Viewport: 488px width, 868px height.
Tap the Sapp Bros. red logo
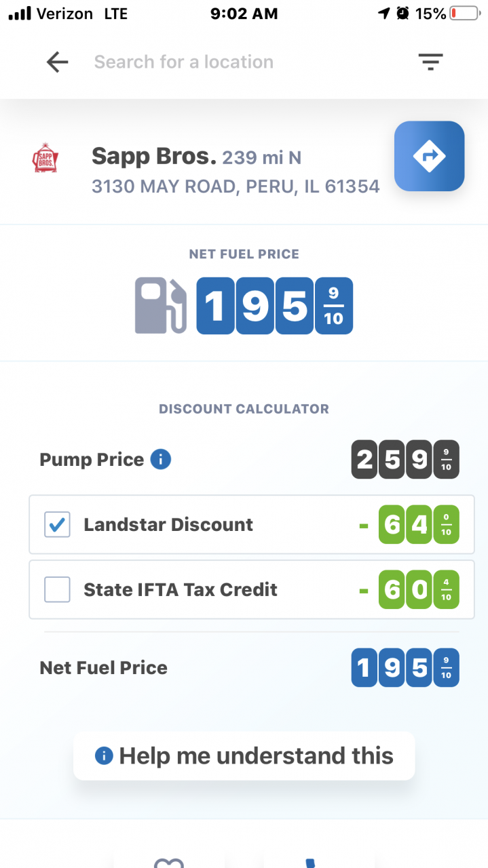45,159
